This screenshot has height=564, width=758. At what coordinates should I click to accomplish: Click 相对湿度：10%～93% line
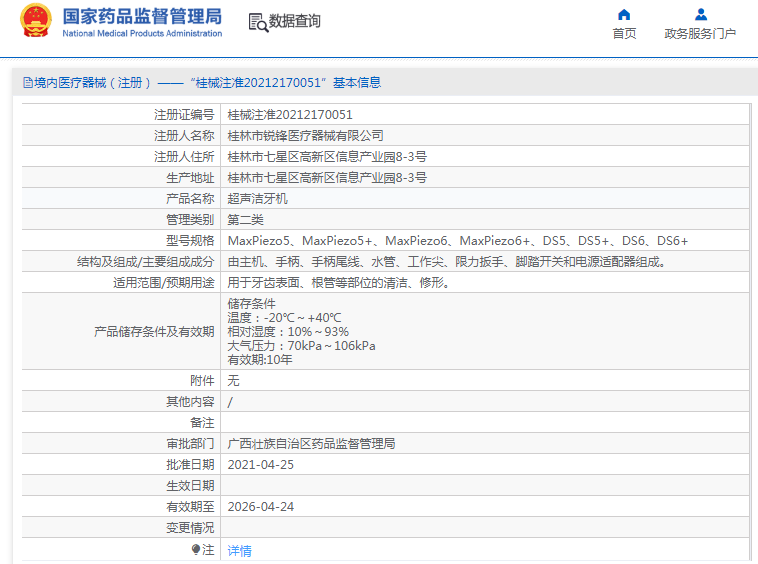[x=288, y=332]
